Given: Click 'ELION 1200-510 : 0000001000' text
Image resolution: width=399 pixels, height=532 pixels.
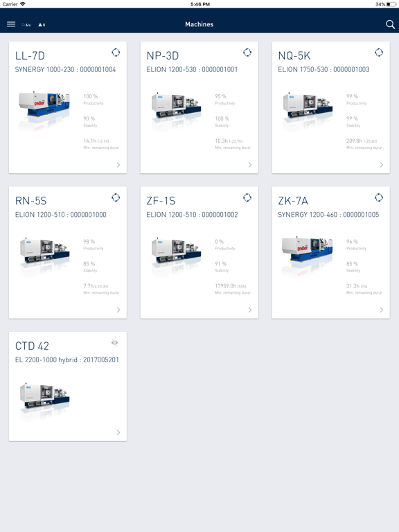Looking at the screenshot, I should [x=61, y=215].
